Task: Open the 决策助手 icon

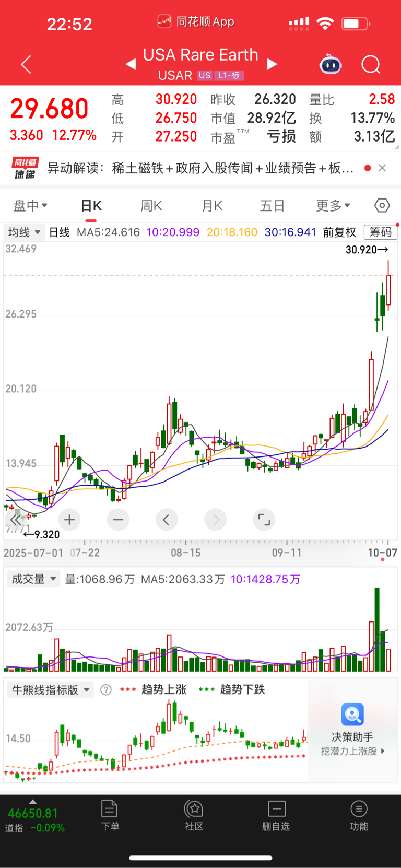Action: (352, 714)
